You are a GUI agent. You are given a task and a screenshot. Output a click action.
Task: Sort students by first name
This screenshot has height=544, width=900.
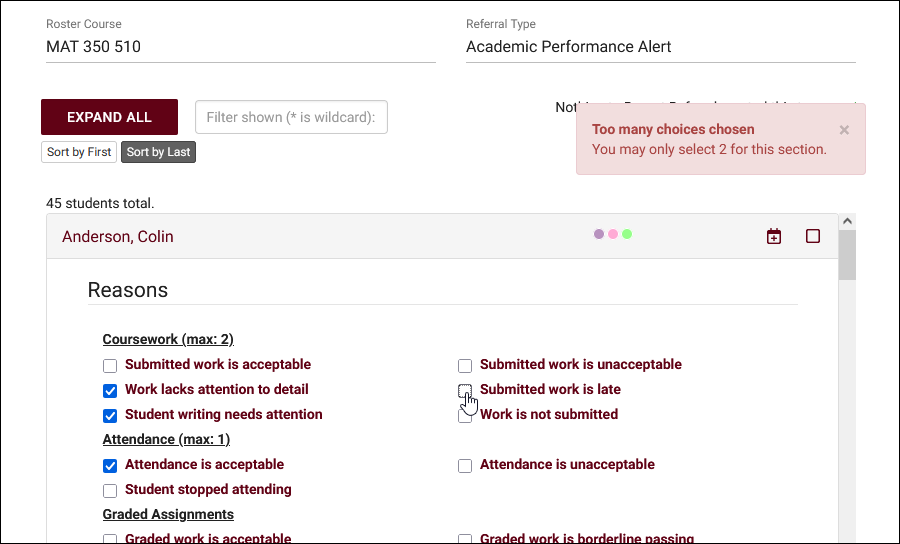[x=79, y=152]
